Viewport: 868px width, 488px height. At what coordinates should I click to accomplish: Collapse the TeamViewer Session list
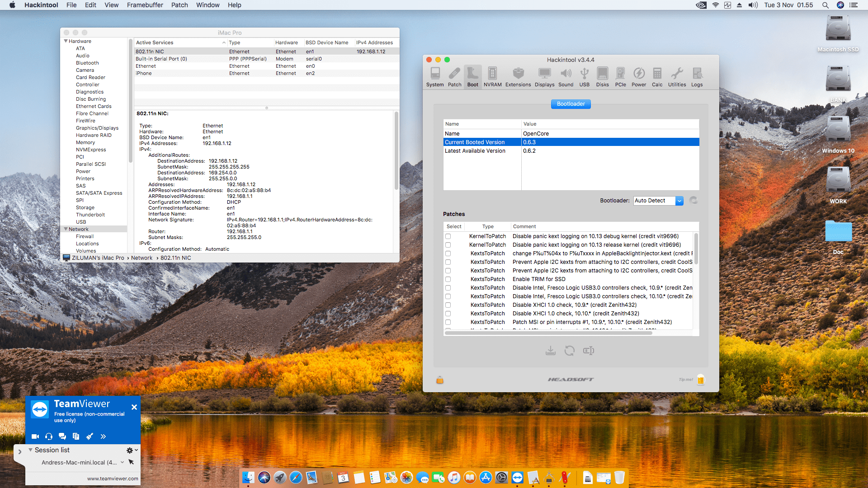[x=30, y=450]
